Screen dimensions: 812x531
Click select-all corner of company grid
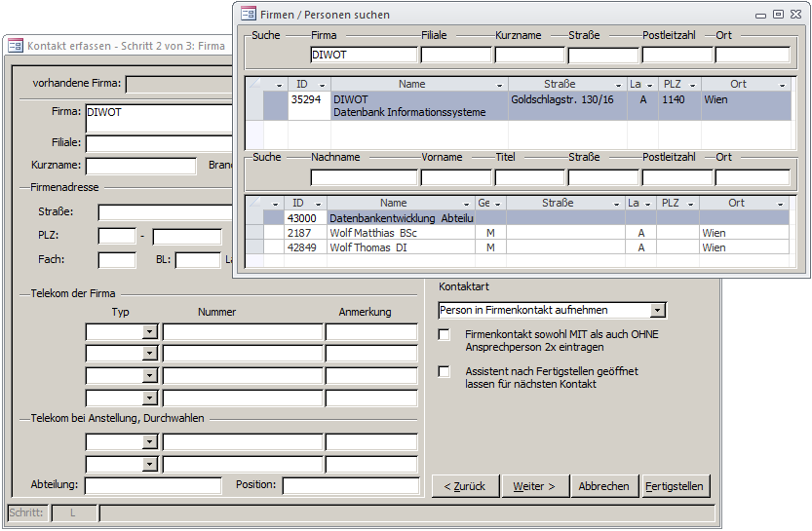point(254,85)
